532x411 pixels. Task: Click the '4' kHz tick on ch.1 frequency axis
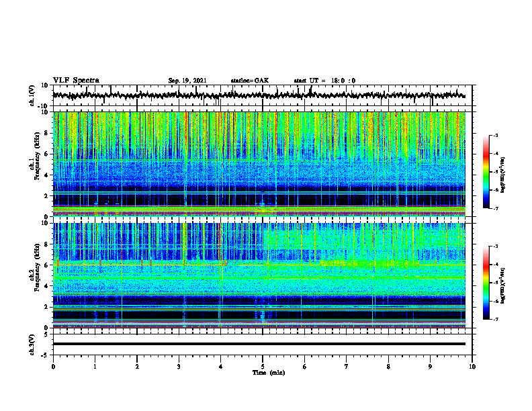tap(46, 175)
